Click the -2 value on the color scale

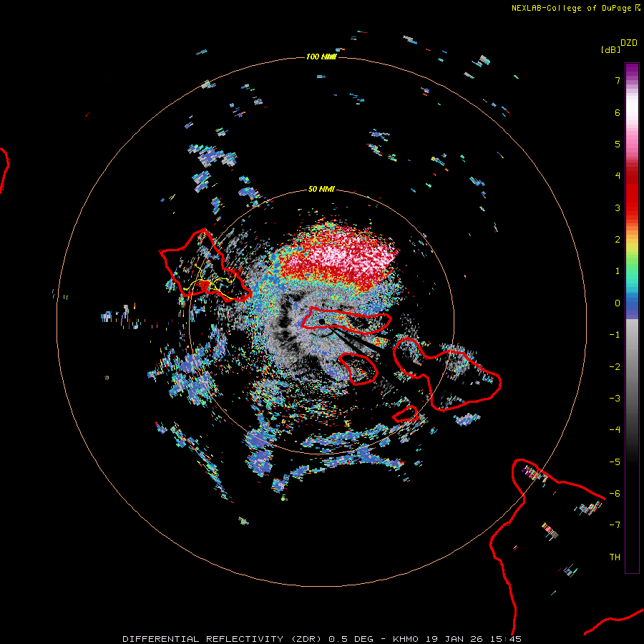[615, 367]
